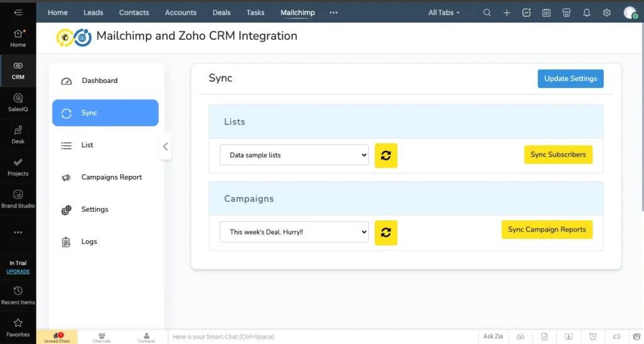Open Home in the dark left sidebar
The height and width of the screenshot is (344, 644).
tap(18, 38)
